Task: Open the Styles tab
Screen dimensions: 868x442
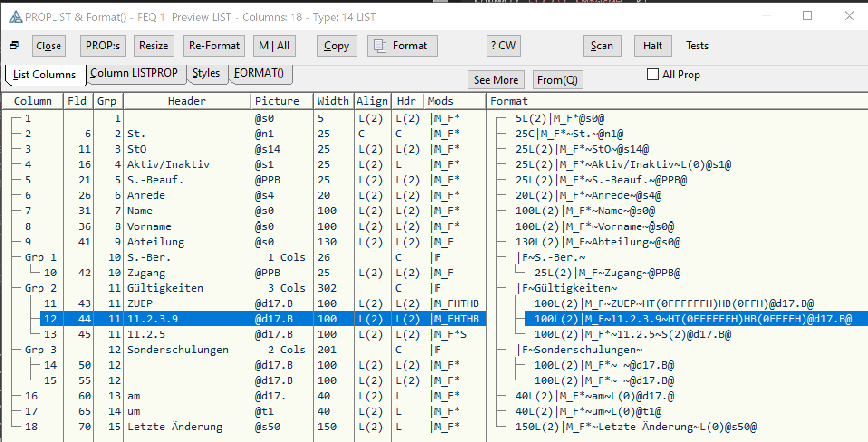Action: pyautogui.click(x=206, y=73)
